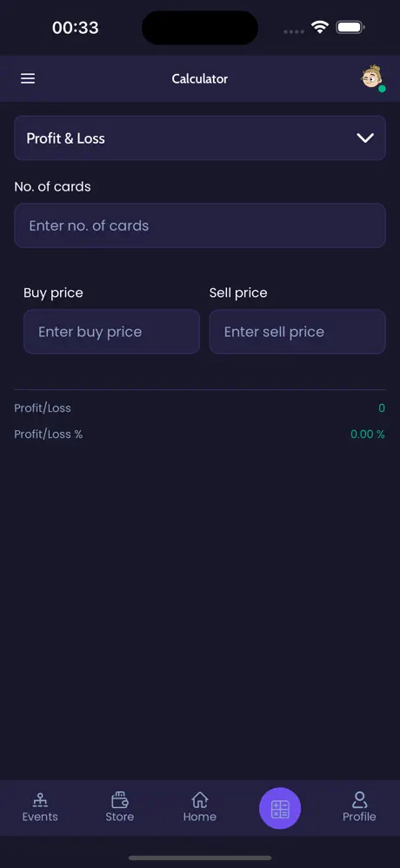Screen dimensions: 400x868
Task: Tap the Wi-Fi status icon
Action: coord(320,27)
